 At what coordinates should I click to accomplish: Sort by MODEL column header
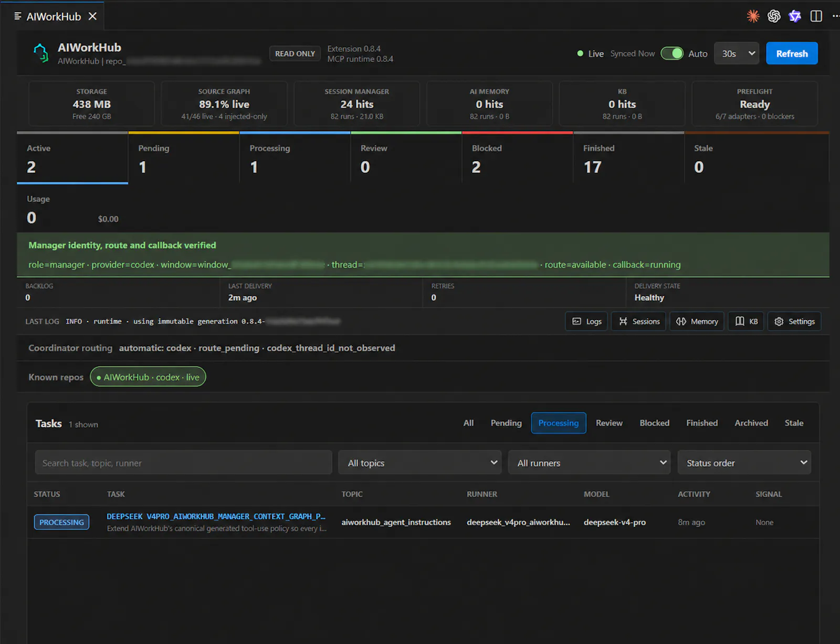[596, 494]
